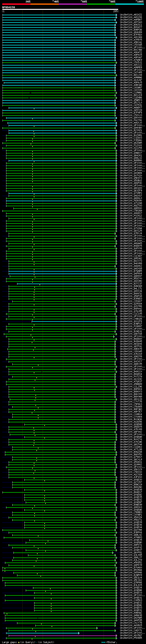
Task: Open hit UniRef100_A9TSA3
Action: point(131,22)
